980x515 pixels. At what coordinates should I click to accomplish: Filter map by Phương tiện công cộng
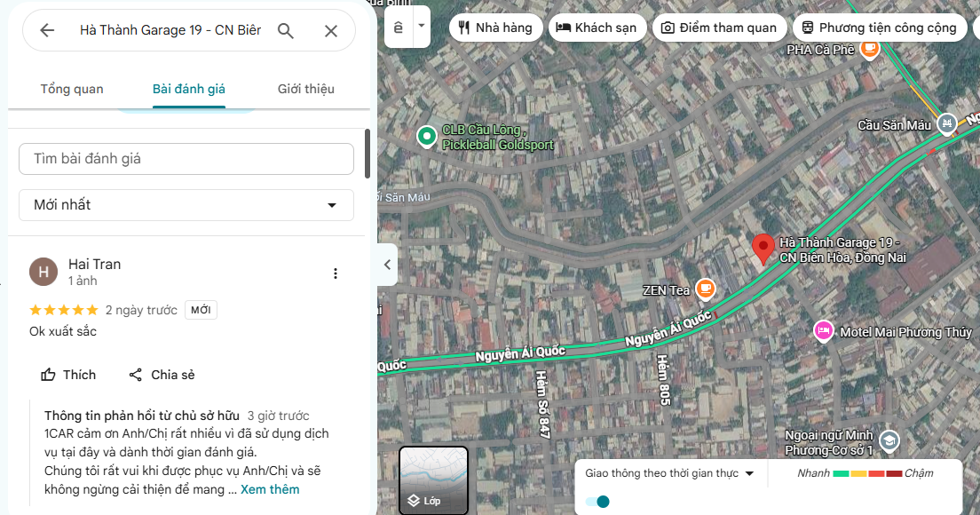880,28
